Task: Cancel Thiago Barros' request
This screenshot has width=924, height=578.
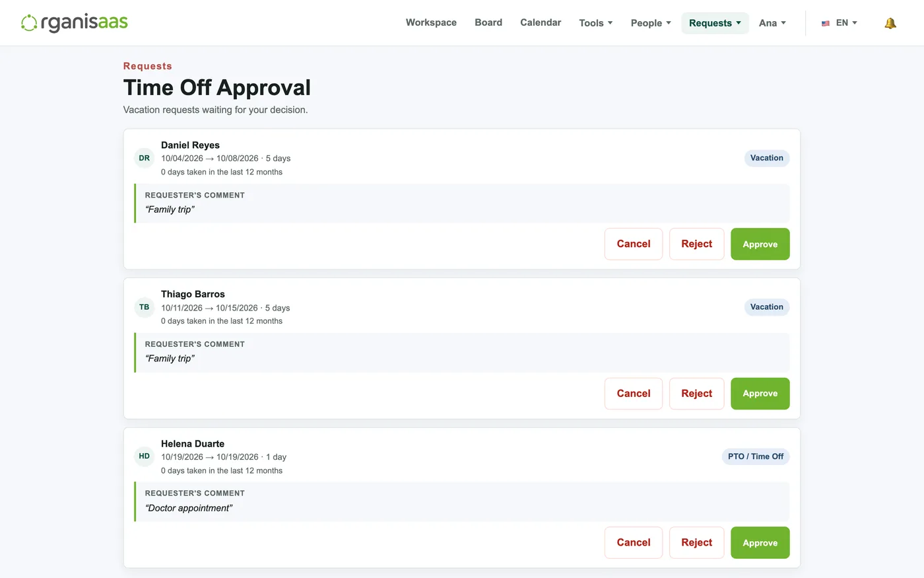Action: point(634,394)
